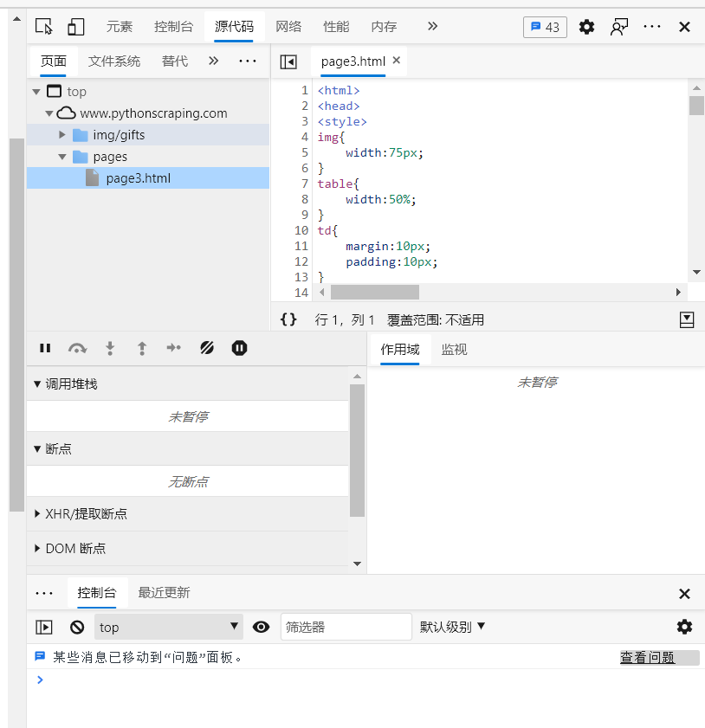The image size is (705, 728).
Task: Select page3.html editor tab
Action: (353, 61)
